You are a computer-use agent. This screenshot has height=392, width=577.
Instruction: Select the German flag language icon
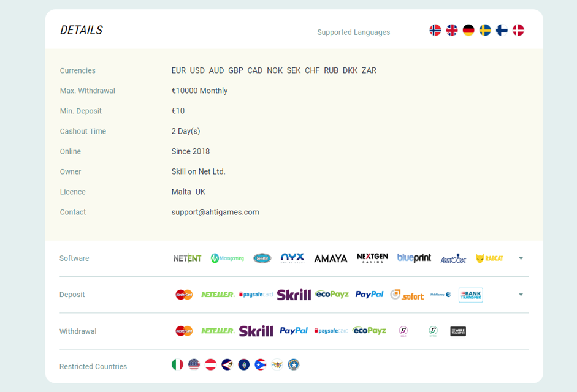click(x=468, y=30)
